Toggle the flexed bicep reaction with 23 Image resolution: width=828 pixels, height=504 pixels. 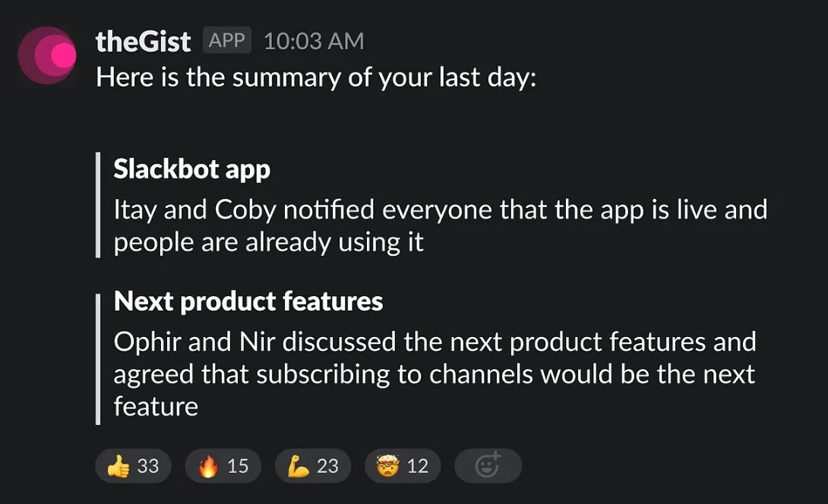(312, 465)
